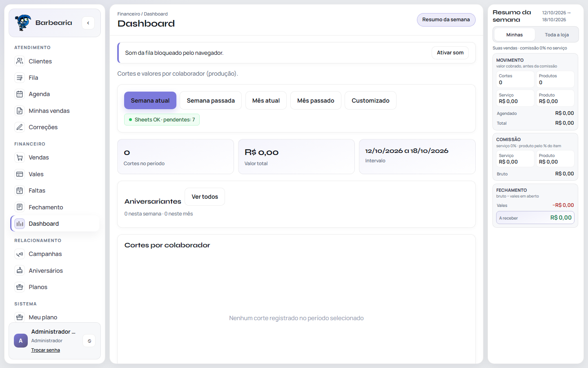
Task: Click the Correções pencil icon
Action: (20, 127)
